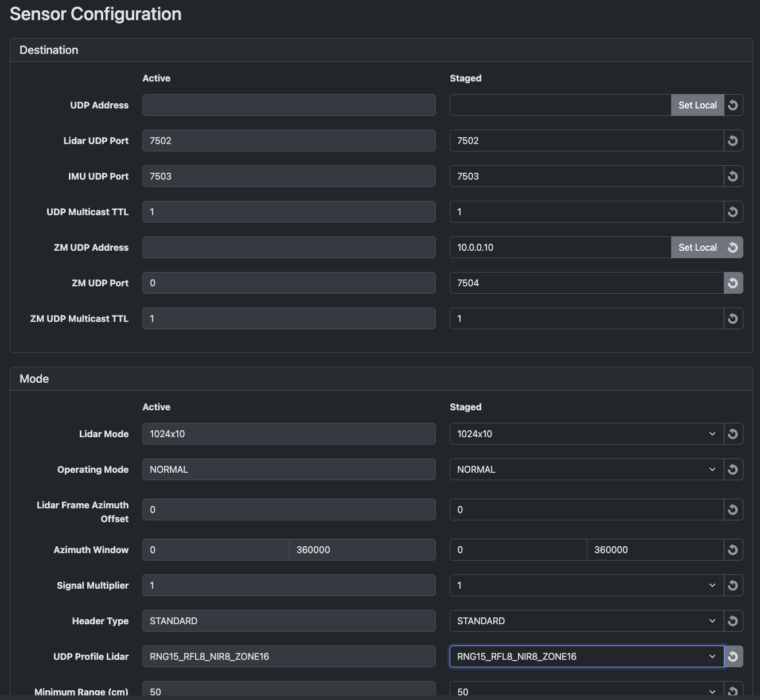Reset staged UDP Profile Lidar

click(x=733, y=656)
